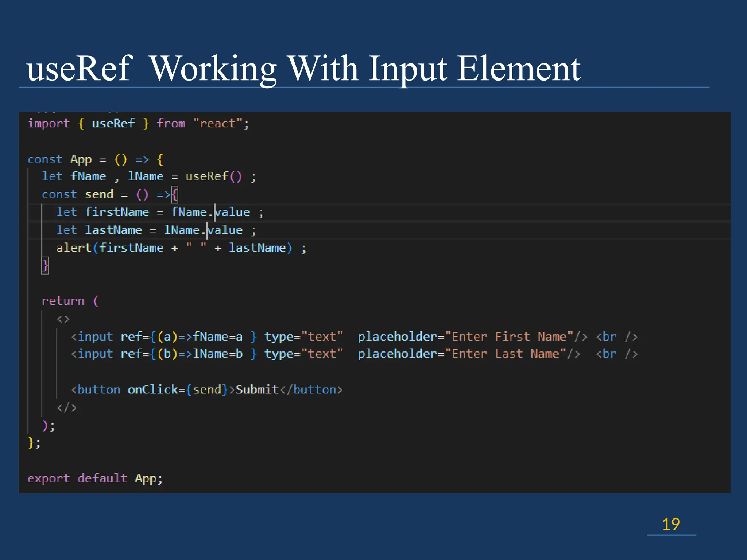Click the 'Enter First Name' placeholder text
747x560 pixels.
coord(509,337)
